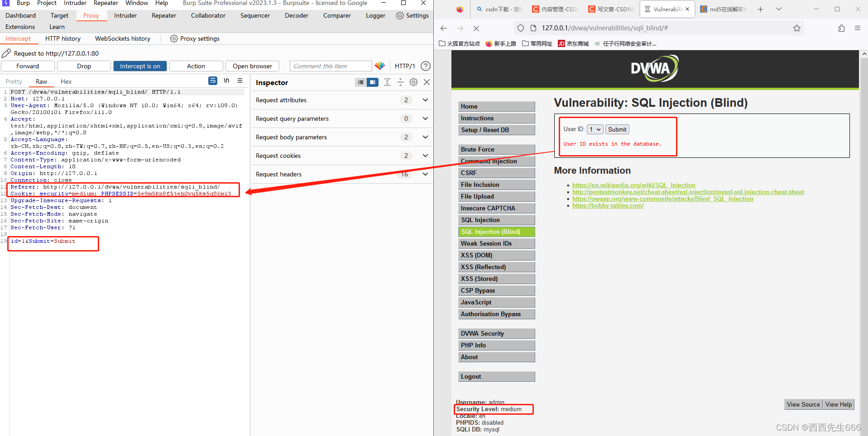The width and height of the screenshot is (868, 436).
Task: Click the edit pencil beside request target
Action: tap(6, 53)
